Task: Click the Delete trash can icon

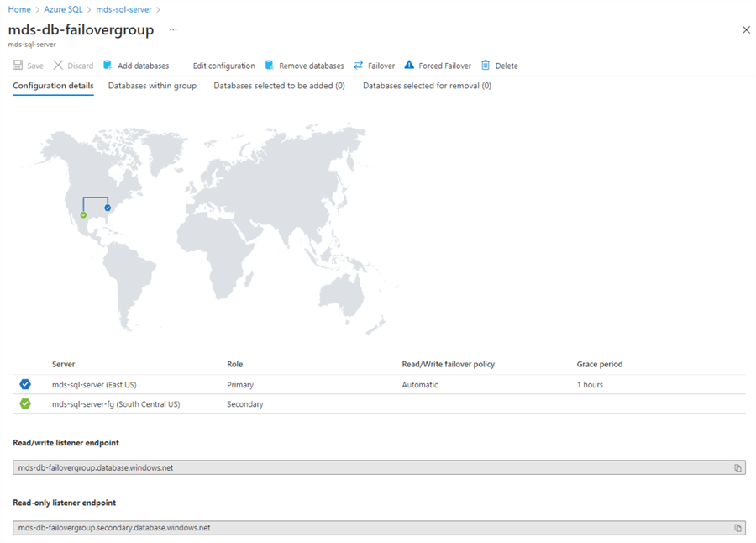Action: pos(486,66)
